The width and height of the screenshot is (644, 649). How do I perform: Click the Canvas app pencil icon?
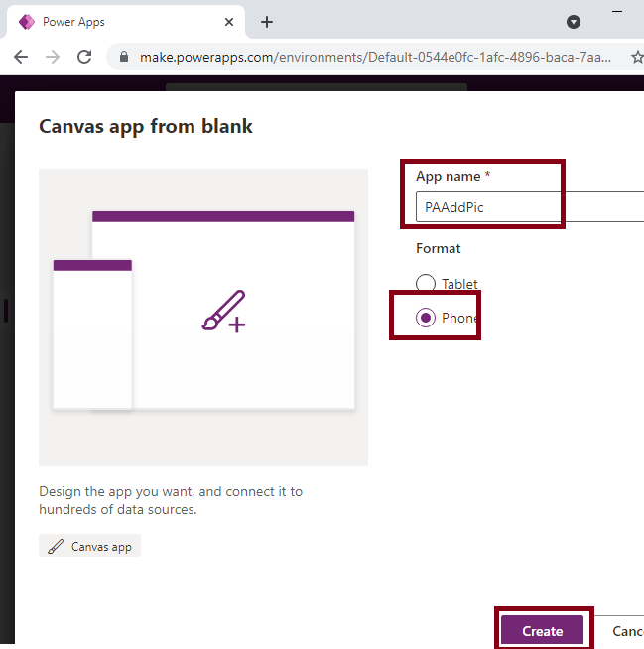click(56, 547)
